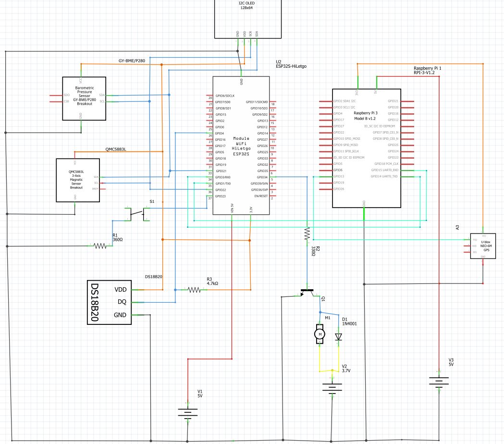Click the QMC5883L label above sensor
This screenshot has height=444, width=504.
[116, 149]
